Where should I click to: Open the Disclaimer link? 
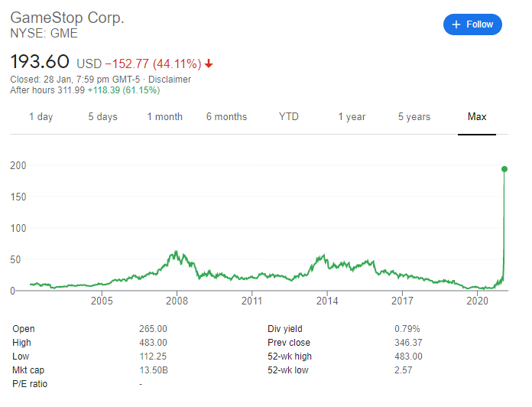(169, 80)
